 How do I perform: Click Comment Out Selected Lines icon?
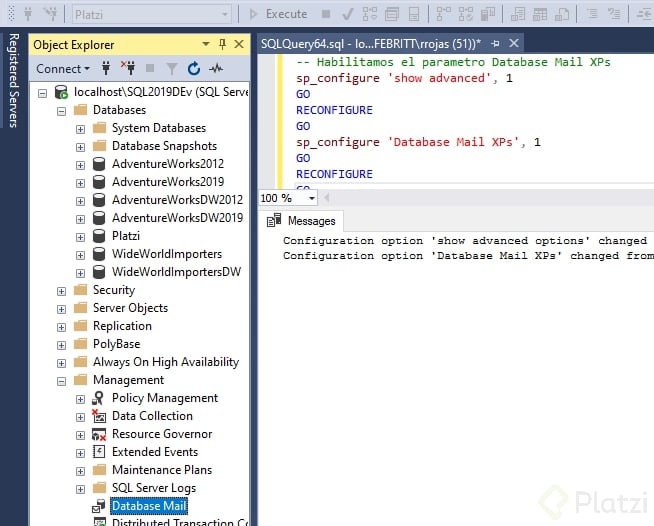592,14
